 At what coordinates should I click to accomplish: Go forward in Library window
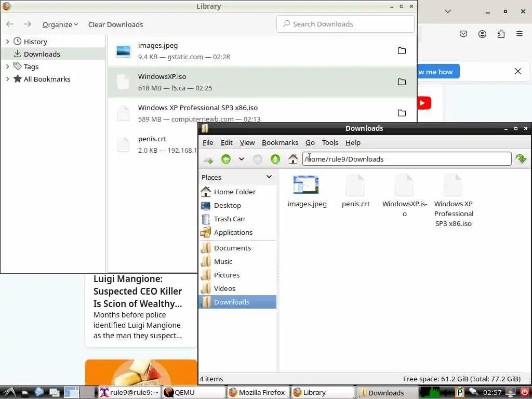pos(28,24)
